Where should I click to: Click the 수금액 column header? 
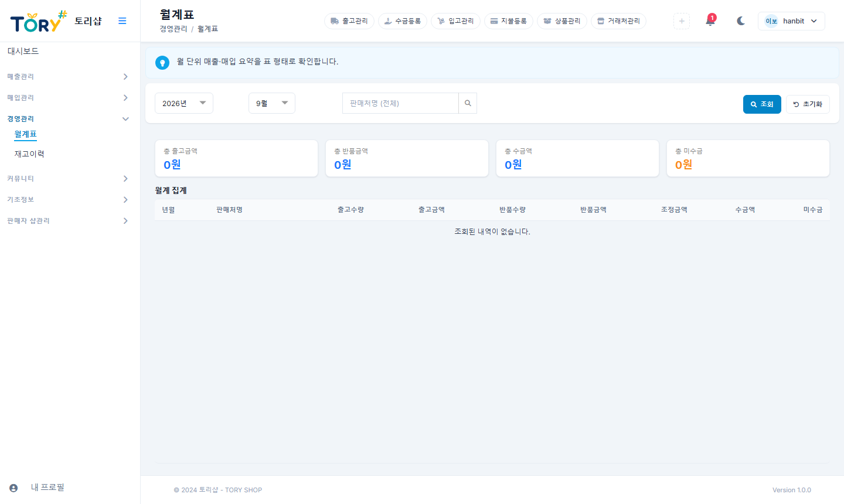(x=745, y=210)
